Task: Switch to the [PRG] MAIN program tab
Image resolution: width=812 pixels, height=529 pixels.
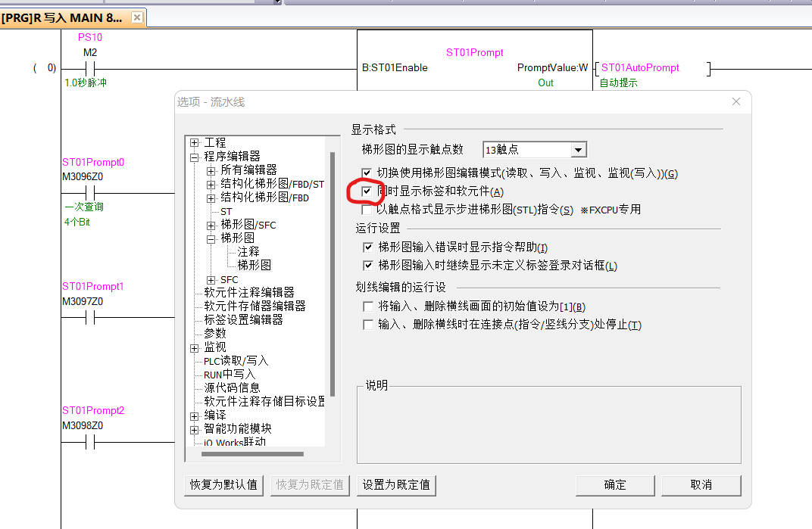Action: coord(62,17)
